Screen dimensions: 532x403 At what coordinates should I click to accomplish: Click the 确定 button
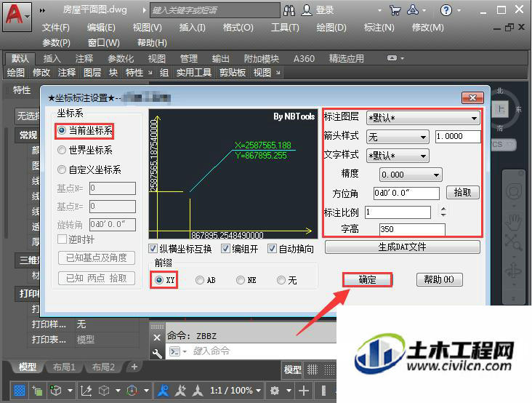point(368,280)
